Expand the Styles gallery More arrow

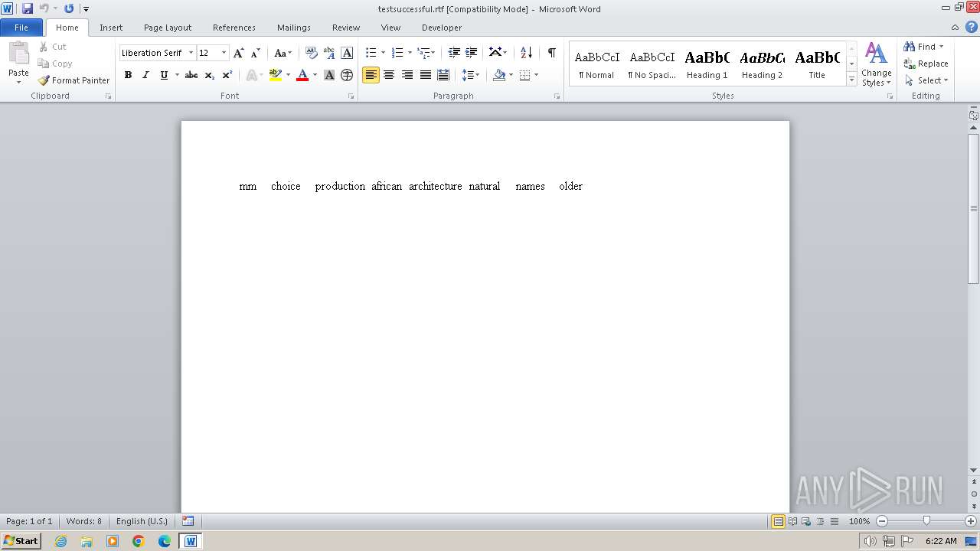tap(851, 79)
